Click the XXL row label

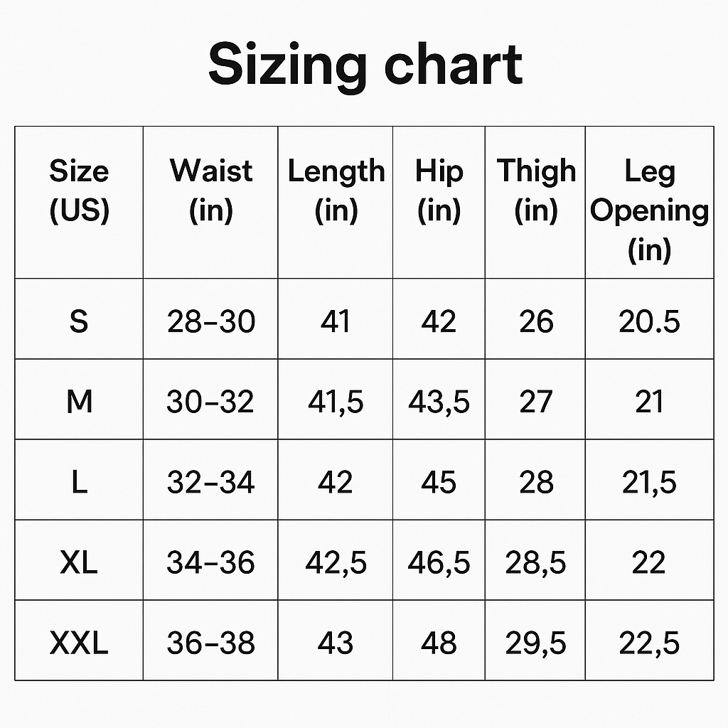pyautogui.click(x=79, y=643)
